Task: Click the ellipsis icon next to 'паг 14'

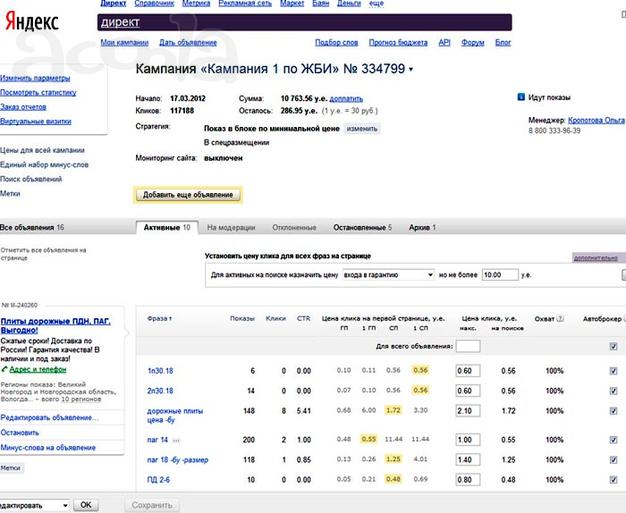Action: [x=176, y=440]
